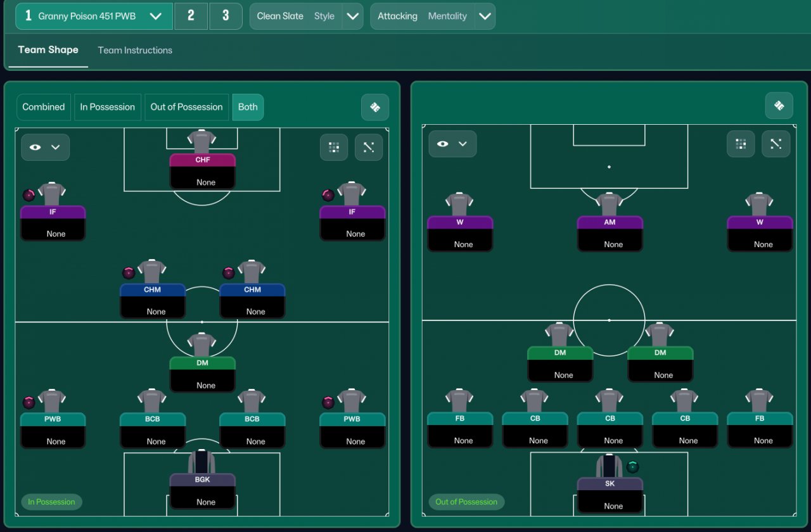Screen dimensions: 811x532
Task: Select the AM position card
Action: (x=610, y=234)
